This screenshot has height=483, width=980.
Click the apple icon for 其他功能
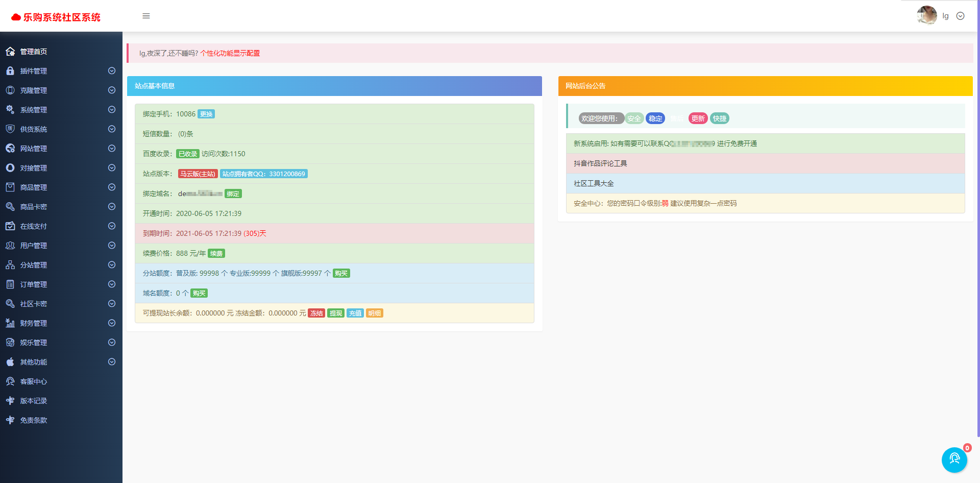point(10,362)
